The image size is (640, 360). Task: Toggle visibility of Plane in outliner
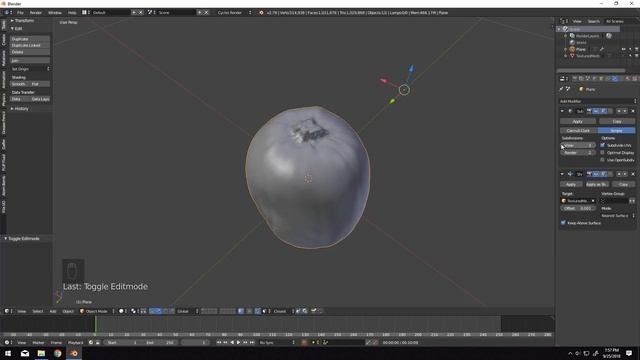click(623, 49)
